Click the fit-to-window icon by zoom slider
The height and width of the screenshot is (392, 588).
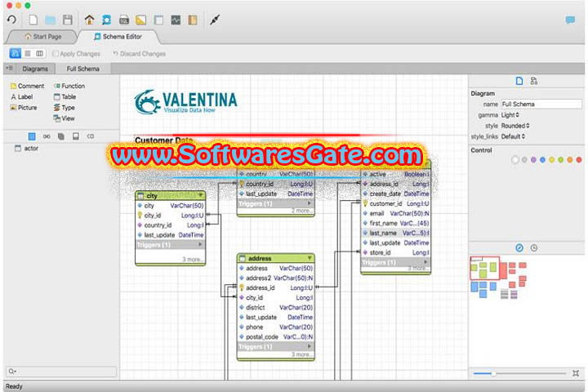point(576,373)
